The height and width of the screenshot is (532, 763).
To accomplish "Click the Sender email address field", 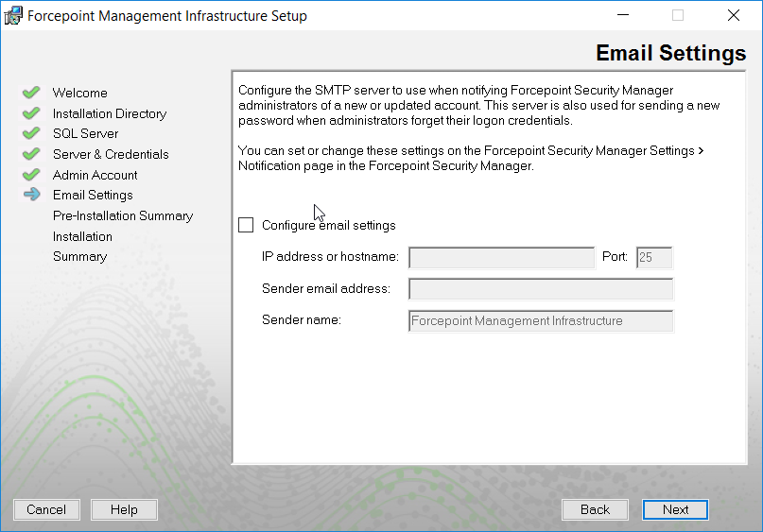I will pos(541,289).
